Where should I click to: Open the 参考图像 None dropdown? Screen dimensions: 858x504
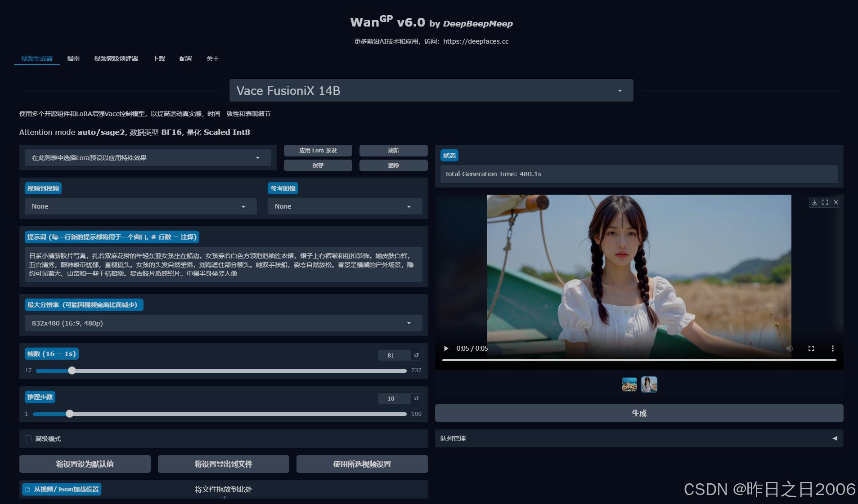pyautogui.click(x=345, y=206)
